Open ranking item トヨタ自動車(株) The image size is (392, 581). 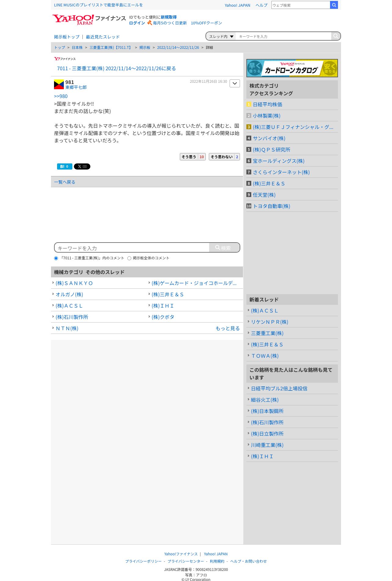[x=271, y=206]
